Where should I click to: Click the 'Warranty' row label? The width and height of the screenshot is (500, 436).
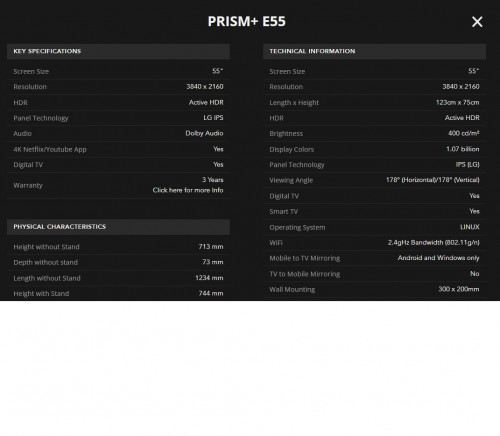point(28,185)
